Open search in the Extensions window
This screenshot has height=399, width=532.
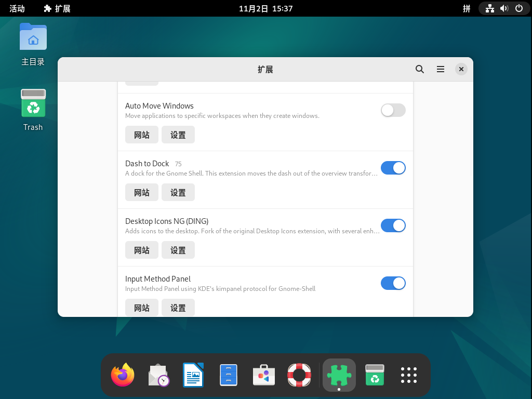click(x=420, y=69)
